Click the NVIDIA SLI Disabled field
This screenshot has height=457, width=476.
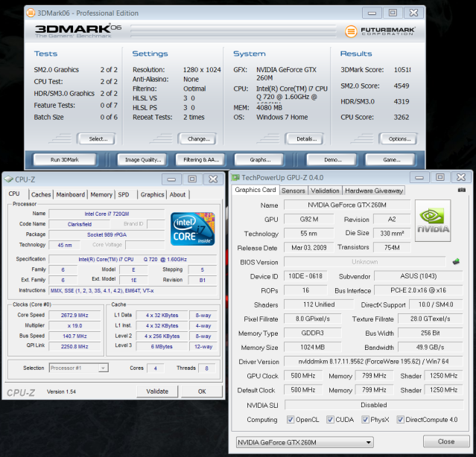click(374, 405)
